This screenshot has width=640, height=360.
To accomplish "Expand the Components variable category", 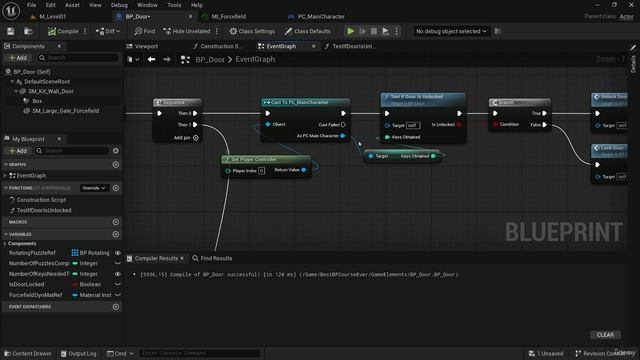I will click(x=5, y=244).
